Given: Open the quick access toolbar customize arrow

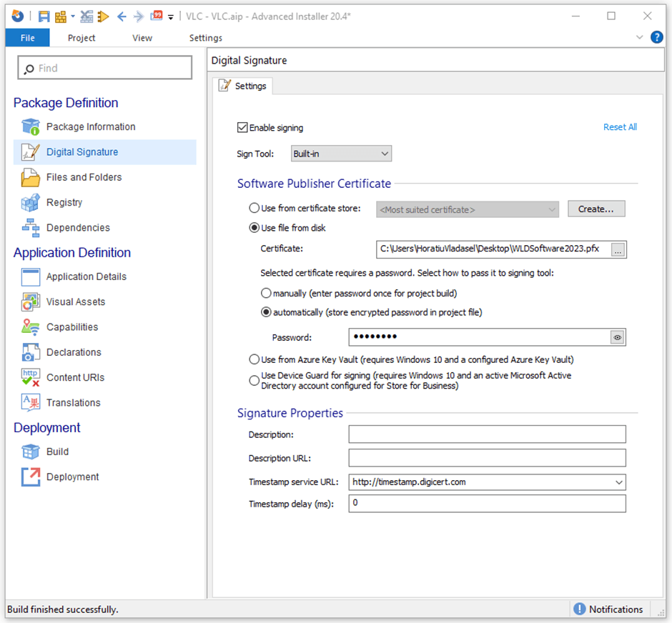Looking at the screenshot, I should tap(171, 18).
